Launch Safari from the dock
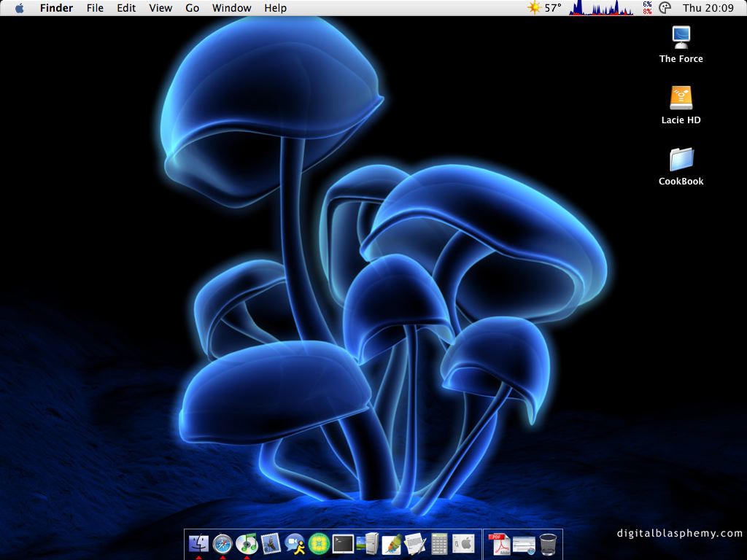This screenshot has height=560, width=747. [222, 543]
